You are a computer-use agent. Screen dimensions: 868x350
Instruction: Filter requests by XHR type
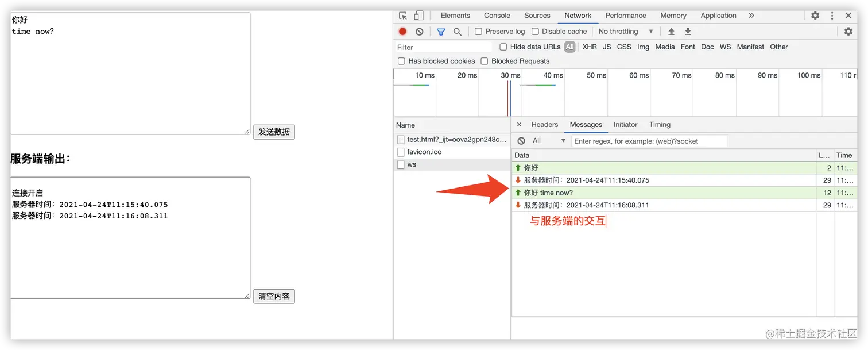(590, 47)
